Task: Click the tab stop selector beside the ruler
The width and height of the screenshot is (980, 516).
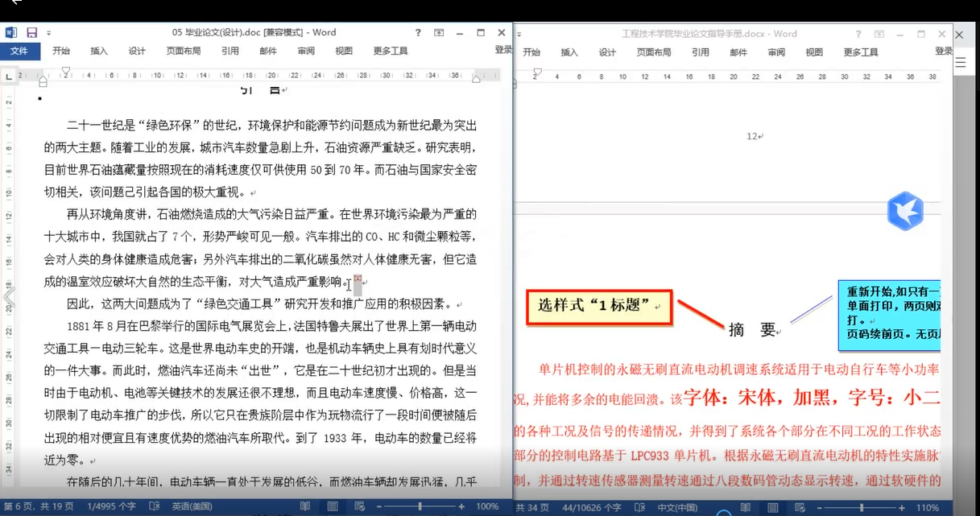Action: 9,76
